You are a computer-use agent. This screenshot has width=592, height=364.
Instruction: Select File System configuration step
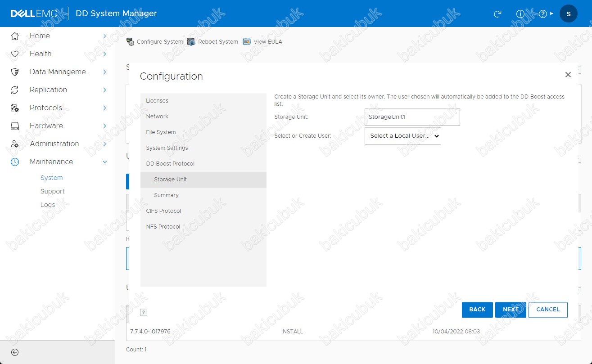203,132
